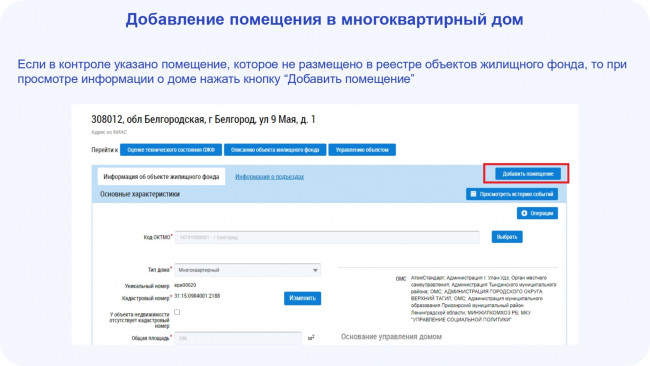650x366 pixels.
Task: Click the "Добавить помещение" button
Action: (x=528, y=174)
